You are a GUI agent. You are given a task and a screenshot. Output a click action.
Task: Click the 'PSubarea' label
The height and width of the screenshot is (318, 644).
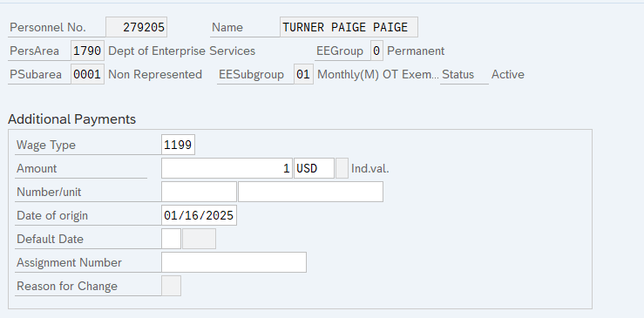point(36,74)
